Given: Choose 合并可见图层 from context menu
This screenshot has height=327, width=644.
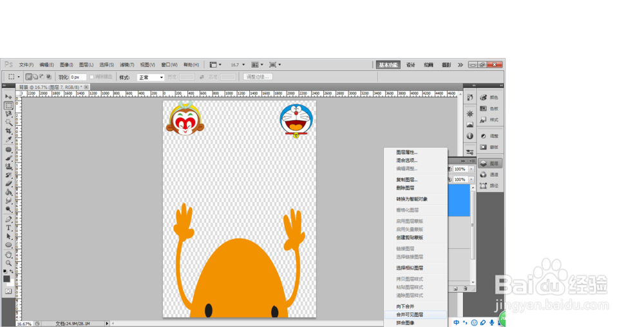Looking at the screenshot, I should [415, 315].
